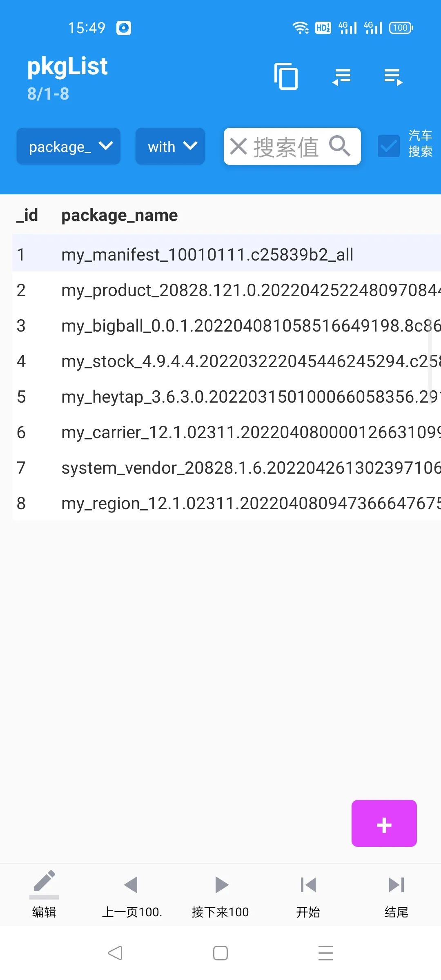Screen dimensions: 441x980
Task: Go to previous page 上一页100
Action: (132, 894)
